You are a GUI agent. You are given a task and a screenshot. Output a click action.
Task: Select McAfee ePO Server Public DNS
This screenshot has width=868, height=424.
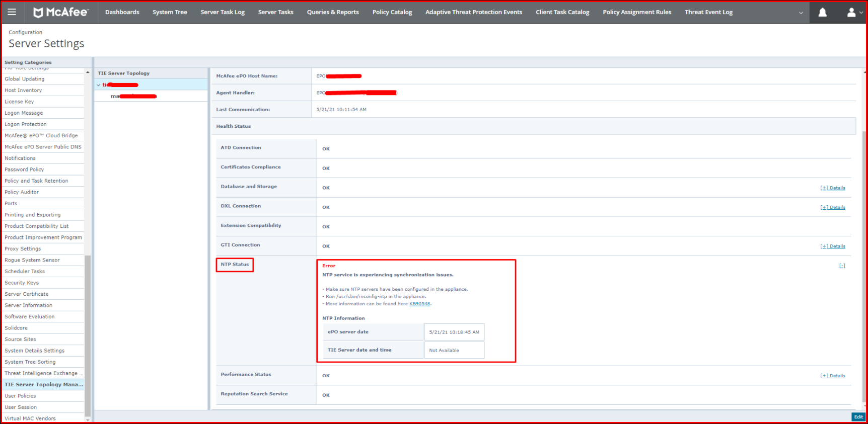[x=43, y=147]
